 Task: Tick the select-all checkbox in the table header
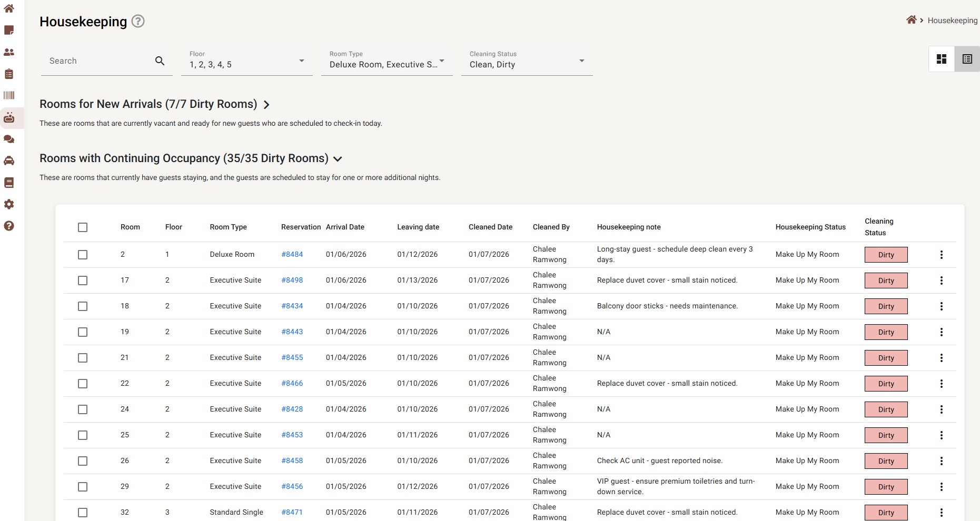[83, 227]
